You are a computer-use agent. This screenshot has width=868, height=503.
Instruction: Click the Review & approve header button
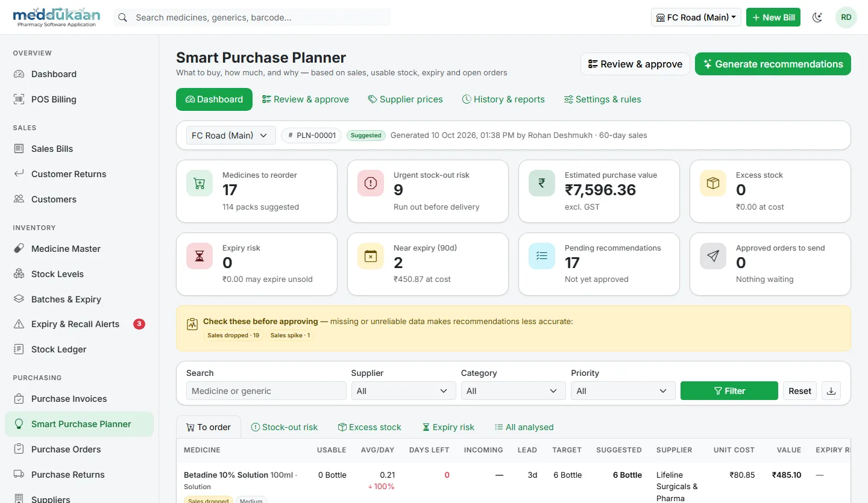[635, 64]
